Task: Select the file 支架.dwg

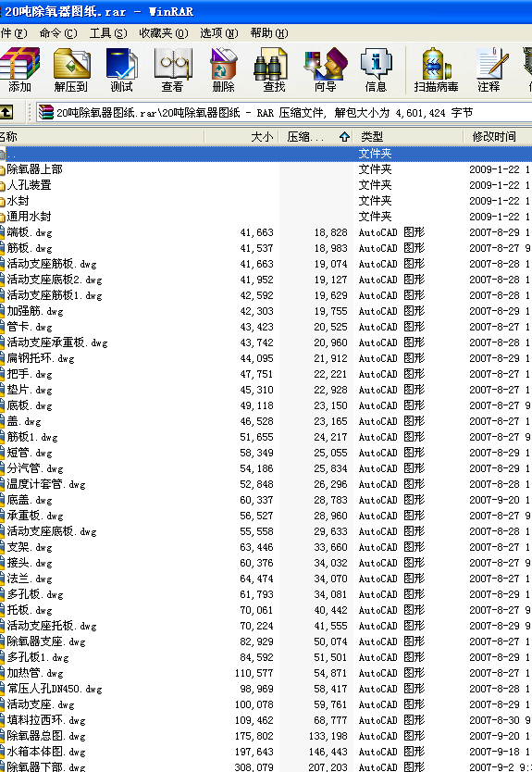Action: click(x=30, y=547)
